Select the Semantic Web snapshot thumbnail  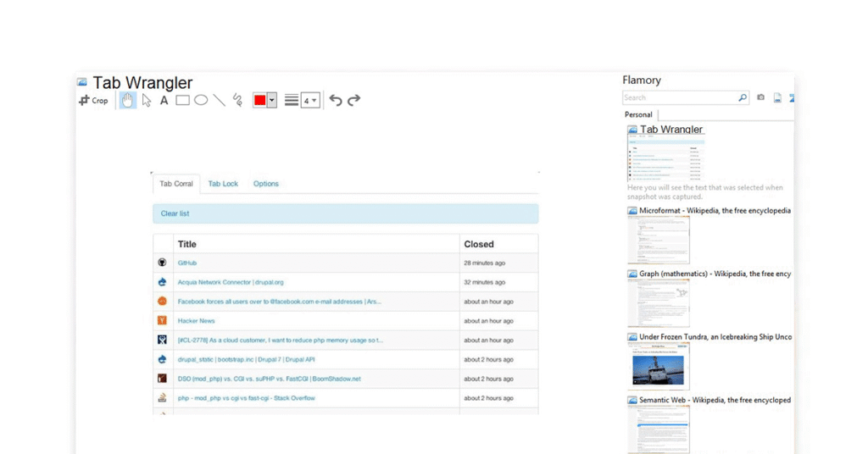click(659, 429)
